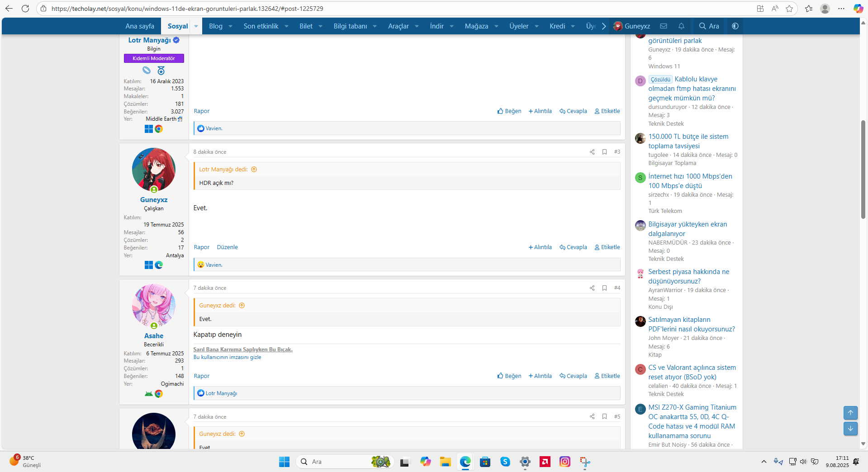Image resolution: width=868 pixels, height=472 pixels.
Task: Open the Sosyal tab
Action: (178, 26)
